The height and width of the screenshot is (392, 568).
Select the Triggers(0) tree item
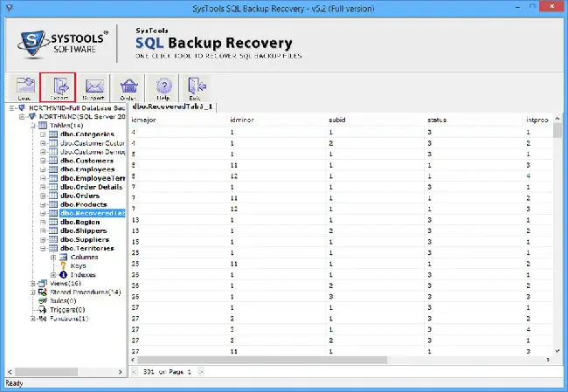tap(67, 310)
